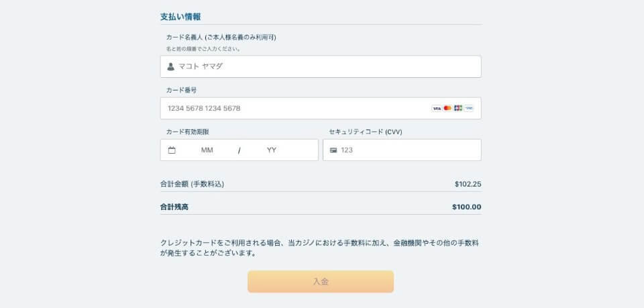Viewport: 644px width, 308px height.
Task: Select the YY expiry year field
Action: 272,150
